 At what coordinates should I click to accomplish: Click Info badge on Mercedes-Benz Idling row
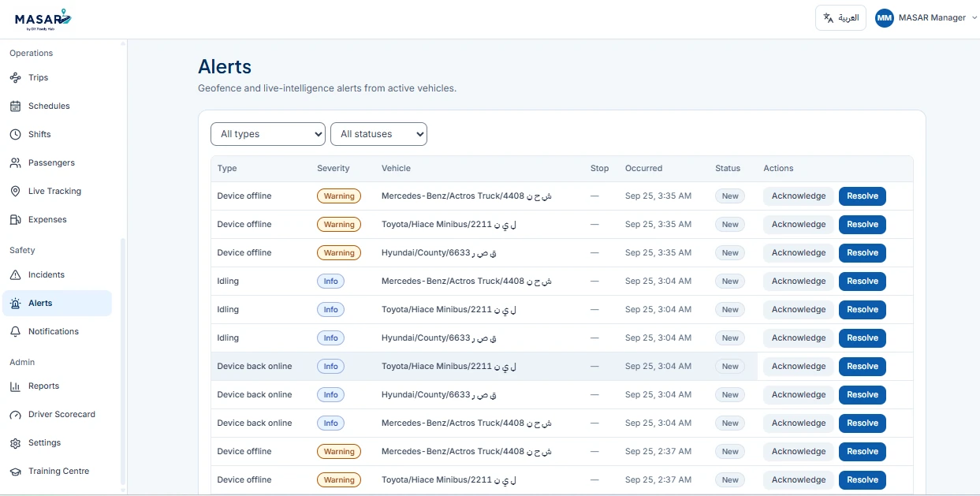(330, 282)
